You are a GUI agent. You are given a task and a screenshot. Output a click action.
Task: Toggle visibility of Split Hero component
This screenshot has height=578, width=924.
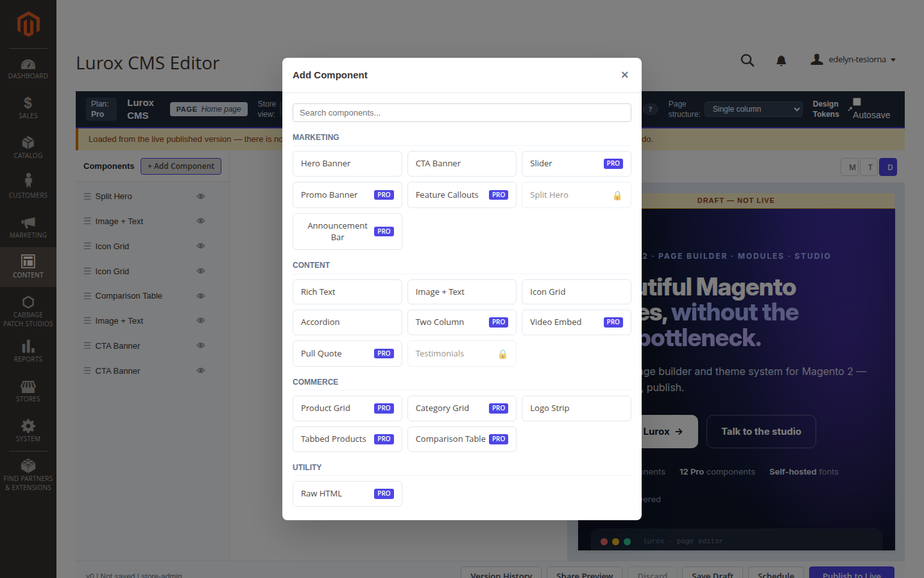[201, 196]
